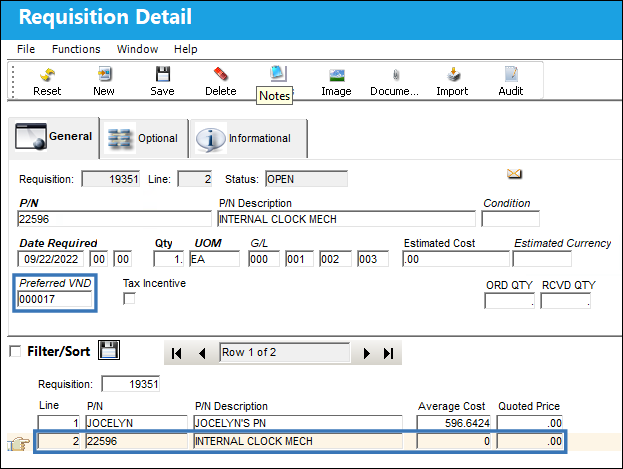Go to next row arrow

coord(366,353)
